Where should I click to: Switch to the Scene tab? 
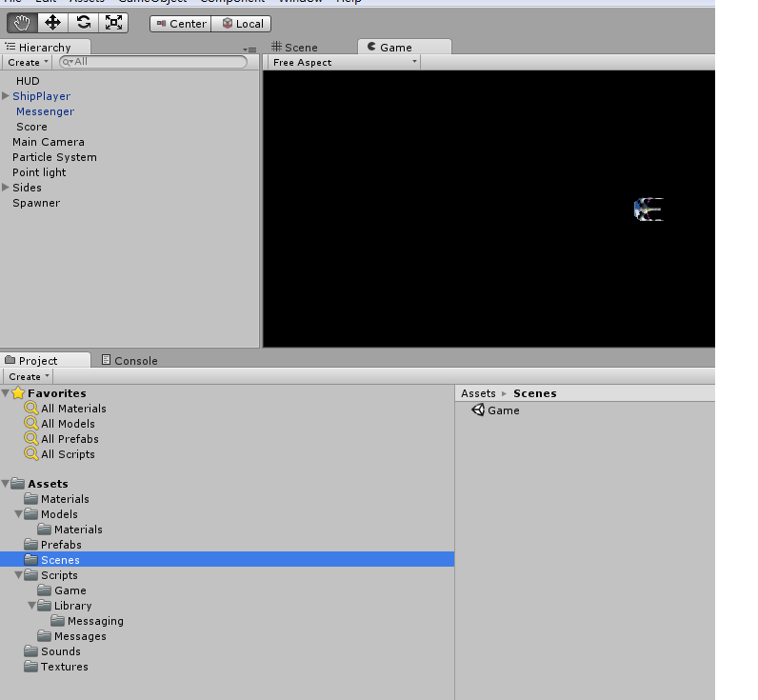pyautogui.click(x=295, y=48)
